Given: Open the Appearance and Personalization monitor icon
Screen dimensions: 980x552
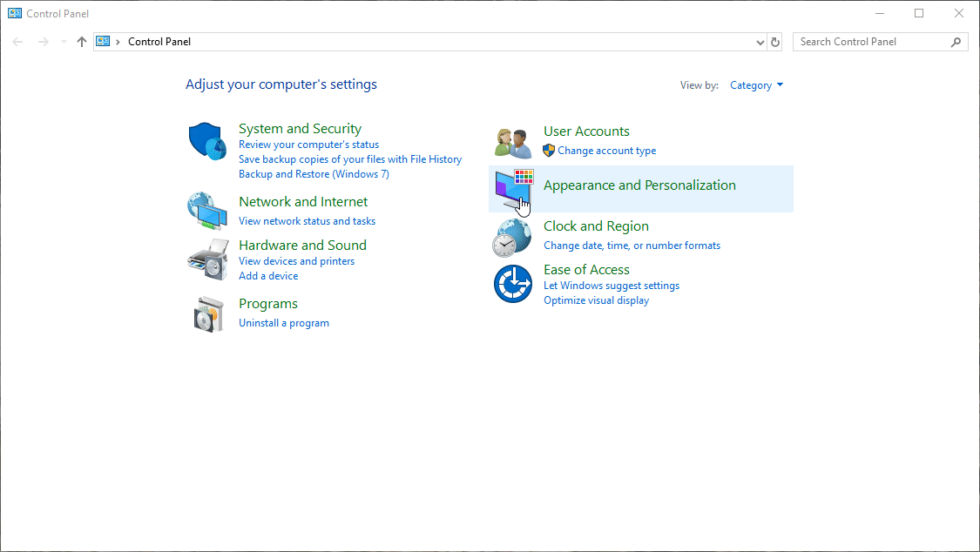Looking at the screenshot, I should (512, 189).
